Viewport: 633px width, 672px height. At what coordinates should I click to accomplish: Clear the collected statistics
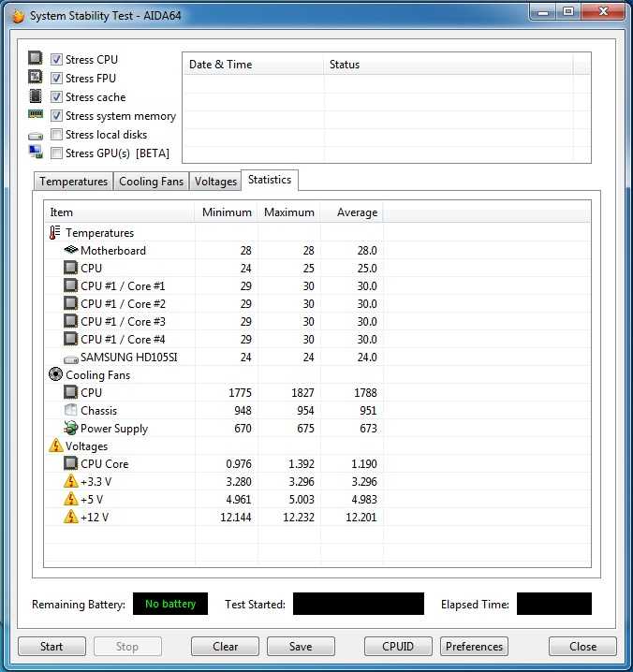point(225,647)
